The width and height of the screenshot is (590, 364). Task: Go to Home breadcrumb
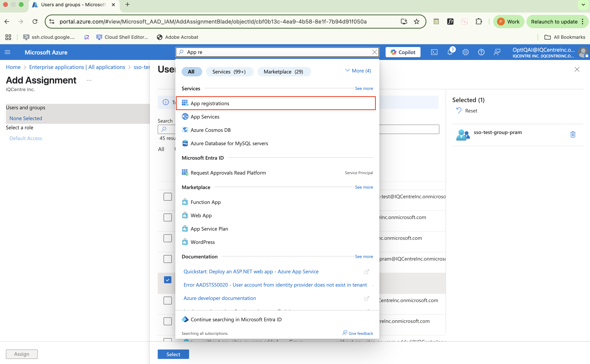[x=13, y=67]
